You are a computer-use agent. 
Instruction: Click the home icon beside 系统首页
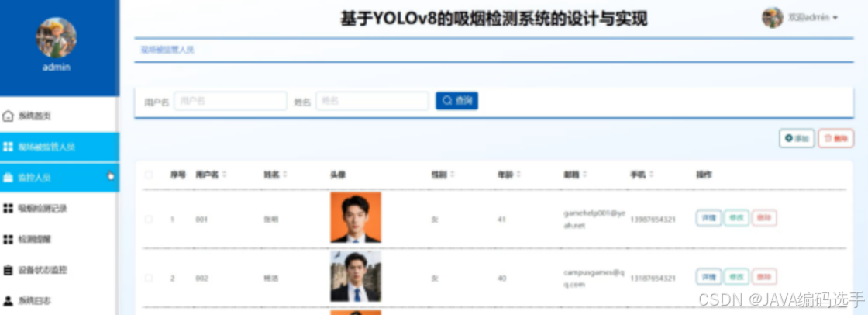8,116
